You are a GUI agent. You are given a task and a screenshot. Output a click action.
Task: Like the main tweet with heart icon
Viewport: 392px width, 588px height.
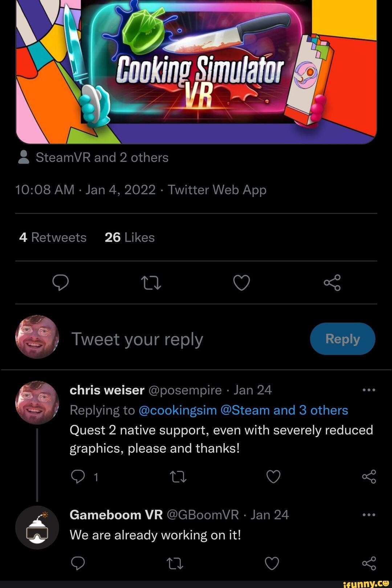click(x=241, y=283)
